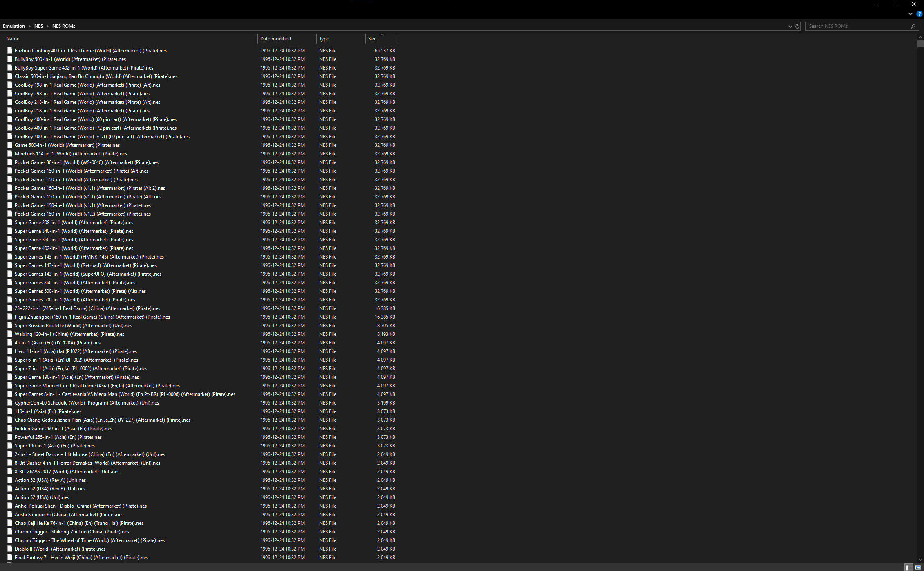
Task: Select Super Game 360-in-1 (World) file name
Action: pos(74,240)
